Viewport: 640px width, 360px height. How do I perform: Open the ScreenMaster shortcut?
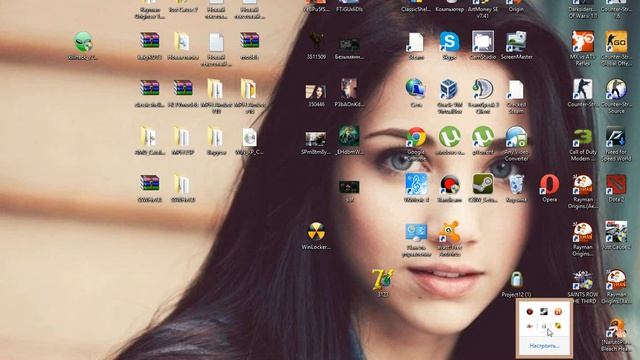point(516,42)
